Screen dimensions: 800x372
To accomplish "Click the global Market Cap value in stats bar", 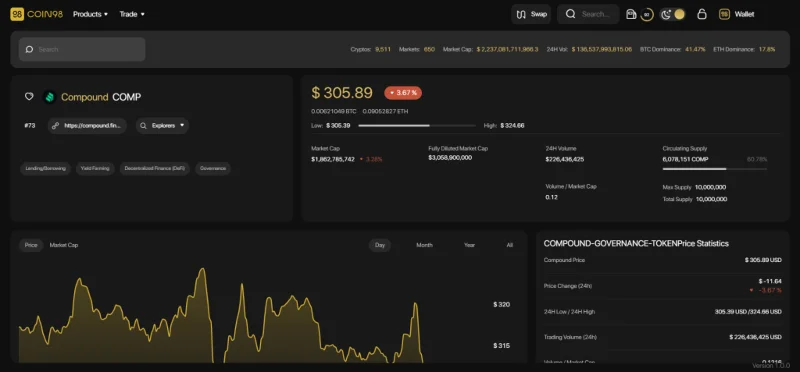I will tap(508, 49).
